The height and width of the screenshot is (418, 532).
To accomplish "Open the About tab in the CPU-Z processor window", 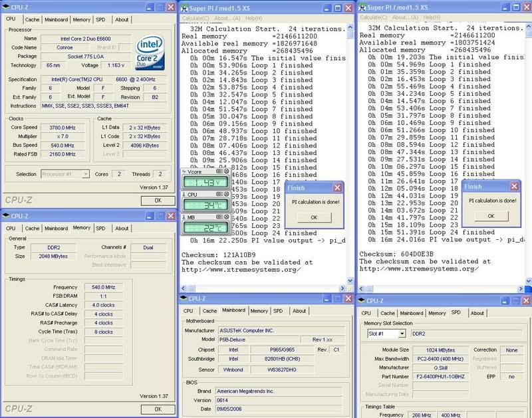I will (x=122, y=20).
